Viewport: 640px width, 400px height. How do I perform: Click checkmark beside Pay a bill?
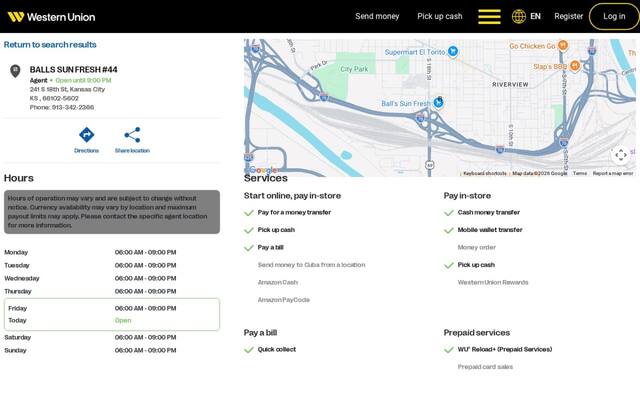(x=249, y=248)
